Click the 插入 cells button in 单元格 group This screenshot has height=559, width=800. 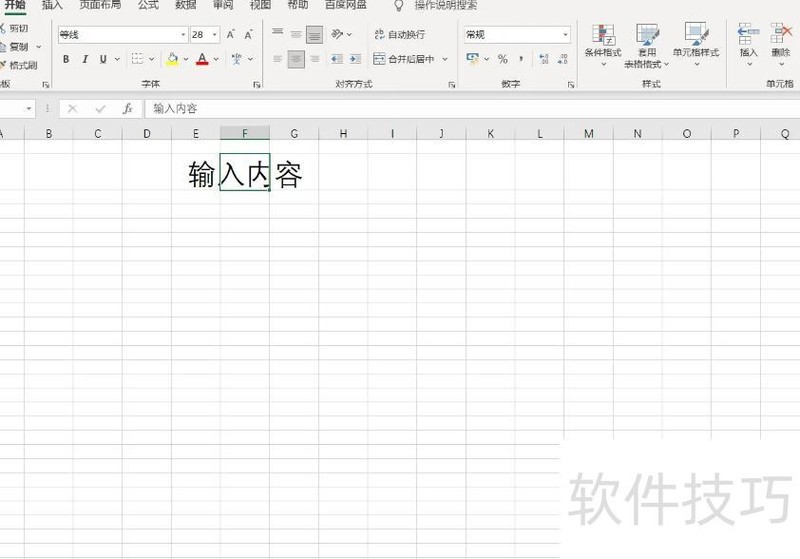(748, 43)
